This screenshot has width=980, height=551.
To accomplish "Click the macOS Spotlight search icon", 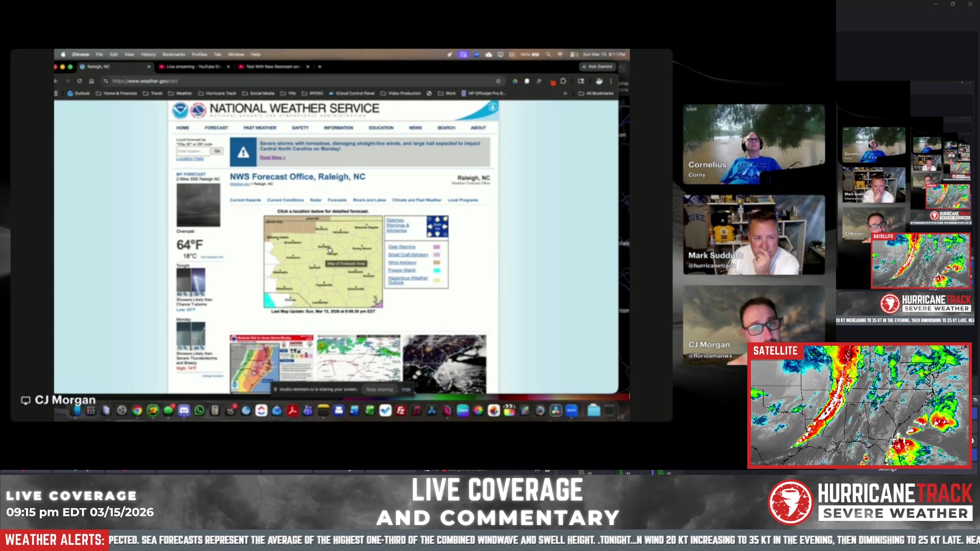I will click(x=548, y=54).
